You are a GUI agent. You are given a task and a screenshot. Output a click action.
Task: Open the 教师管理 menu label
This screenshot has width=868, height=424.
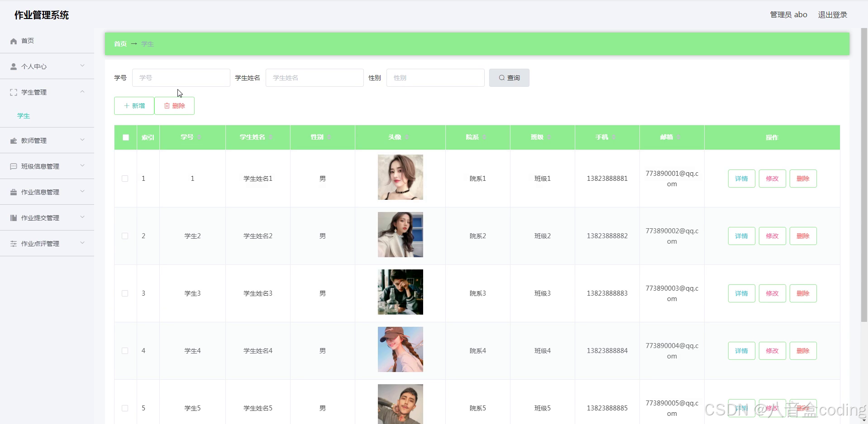[34, 141]
